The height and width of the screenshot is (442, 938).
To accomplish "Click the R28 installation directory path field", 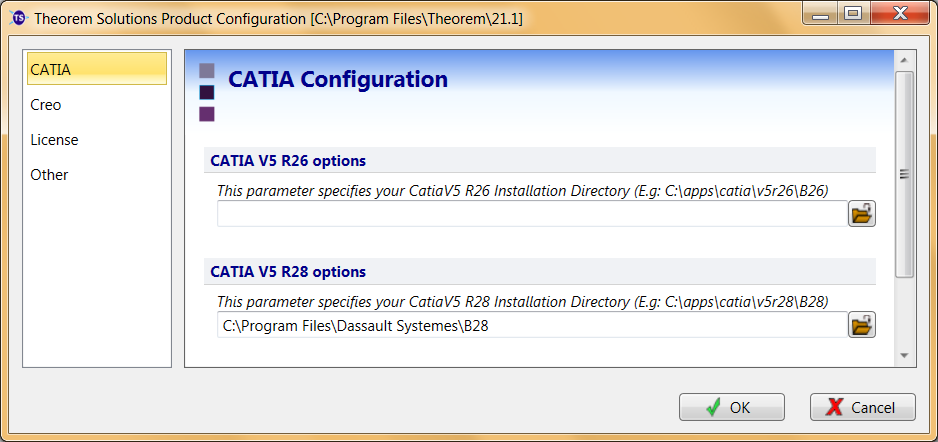I will (532, 325).
